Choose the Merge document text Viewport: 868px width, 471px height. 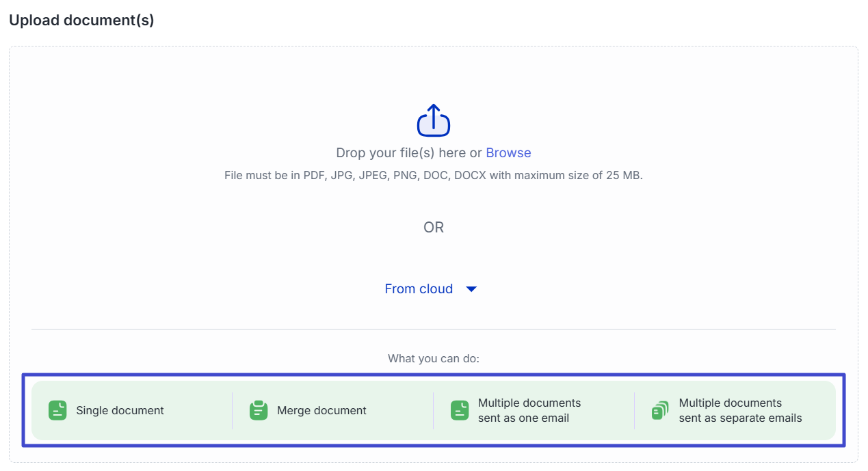[321, 410]
